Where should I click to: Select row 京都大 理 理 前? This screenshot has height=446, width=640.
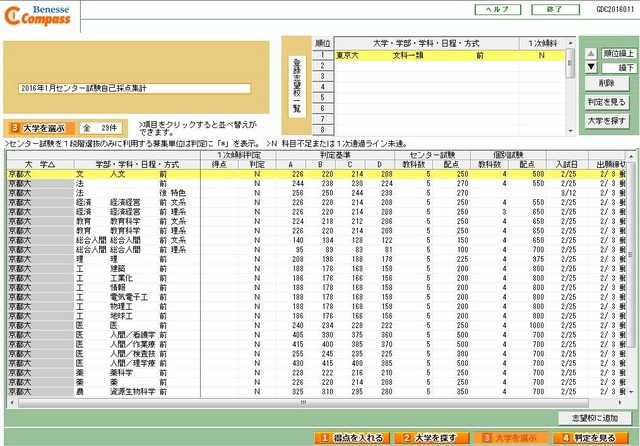316,259
